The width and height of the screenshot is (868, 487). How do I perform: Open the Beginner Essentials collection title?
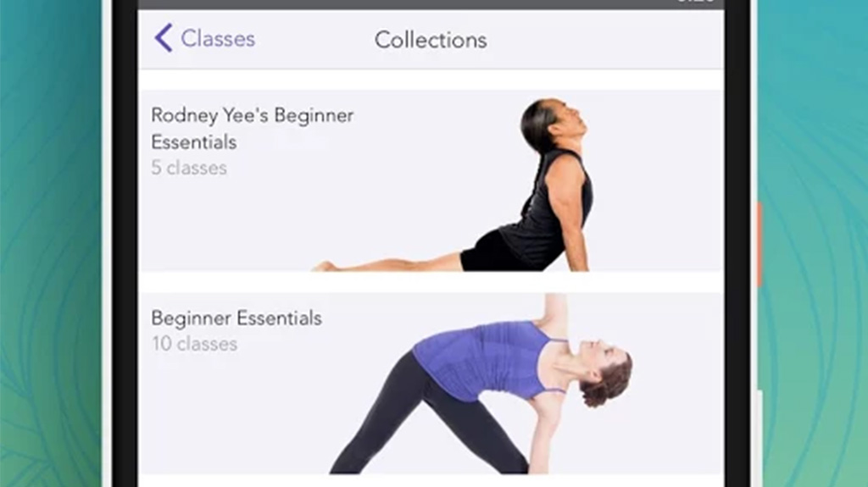pos(236,318)
